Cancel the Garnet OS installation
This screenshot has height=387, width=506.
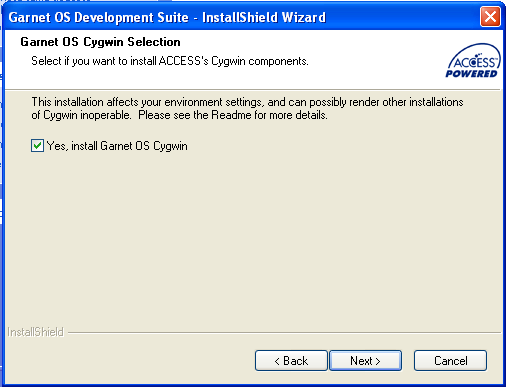[450, 360]
